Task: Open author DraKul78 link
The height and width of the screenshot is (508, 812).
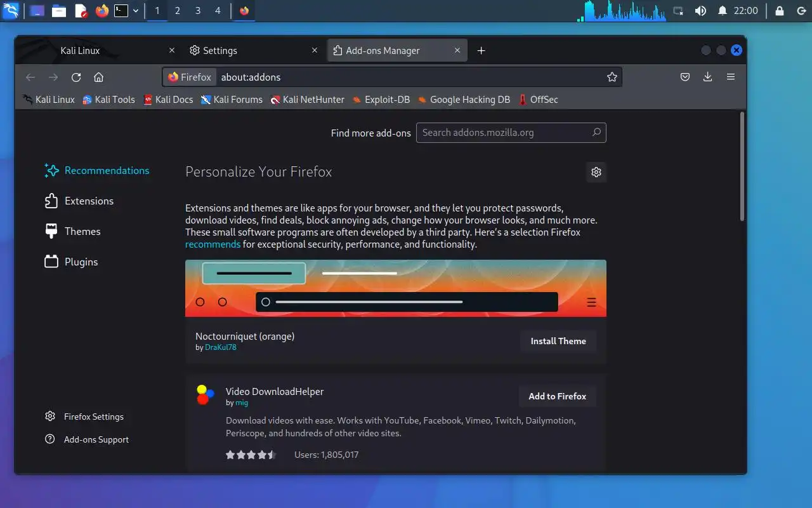Action: tap(221, 347)
